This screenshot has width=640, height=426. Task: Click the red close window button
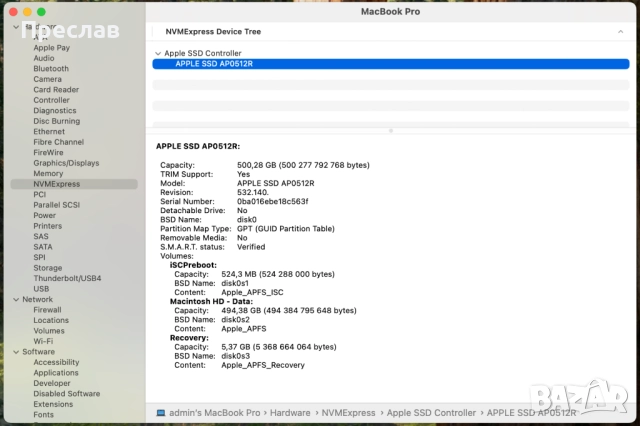pos(13,12)
